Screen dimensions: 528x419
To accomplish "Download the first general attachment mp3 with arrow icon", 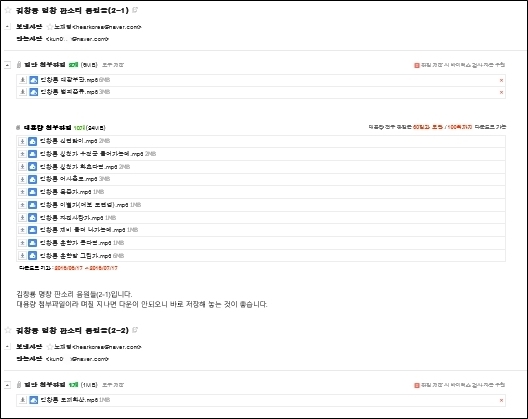I will (23, 80).
